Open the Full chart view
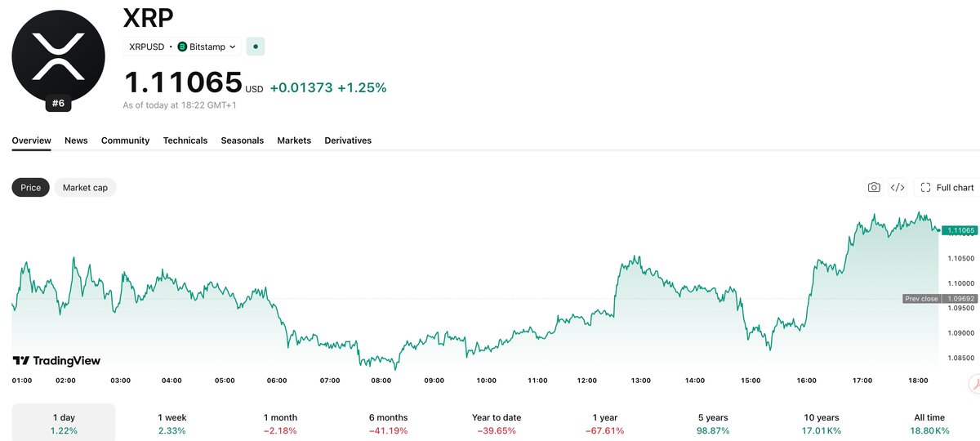Viewport: 980px width, 441px height. (x=947, y=187)
